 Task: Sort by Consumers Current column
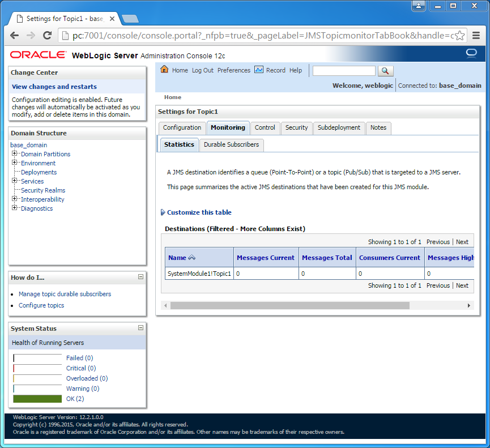389,258
